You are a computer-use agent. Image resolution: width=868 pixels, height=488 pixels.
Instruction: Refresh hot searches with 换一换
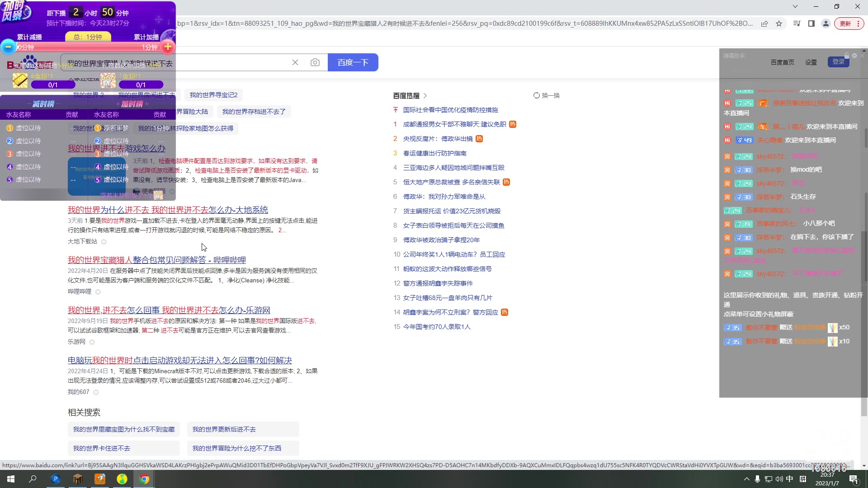pos(547,95)
